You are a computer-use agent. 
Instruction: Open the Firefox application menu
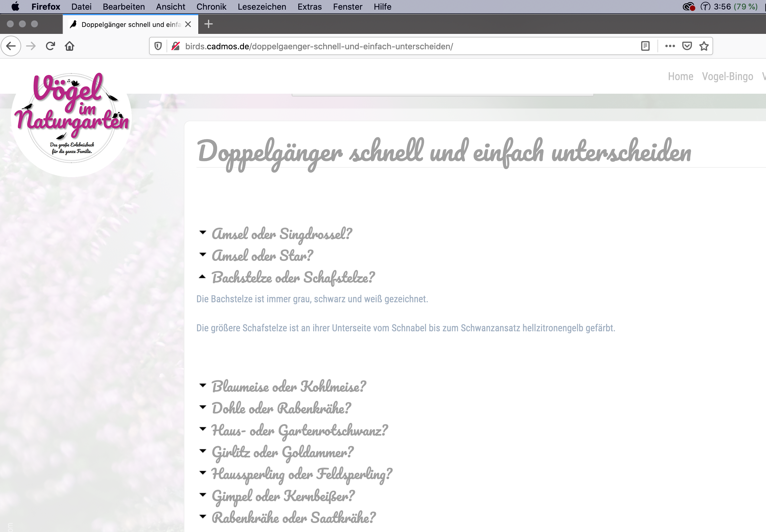(x=46, y=7)
